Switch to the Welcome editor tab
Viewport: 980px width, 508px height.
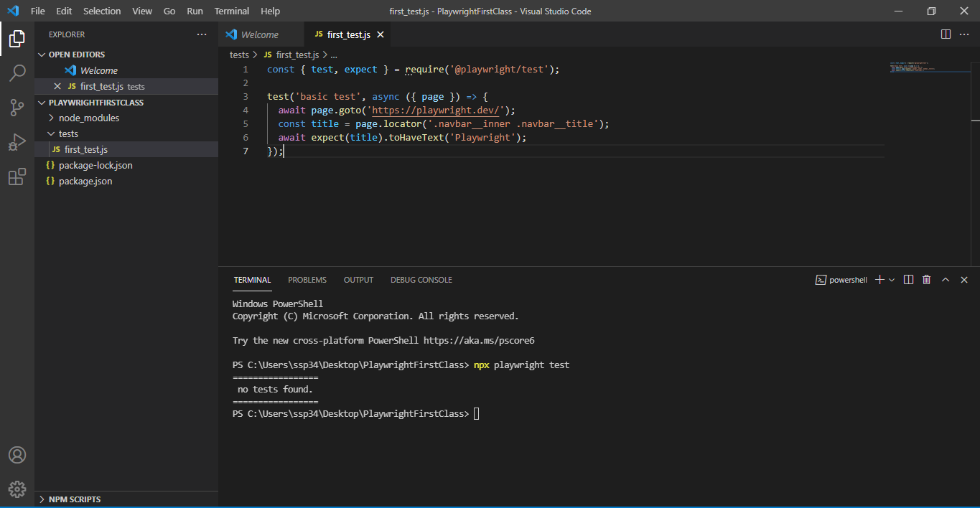click(259, 34)
